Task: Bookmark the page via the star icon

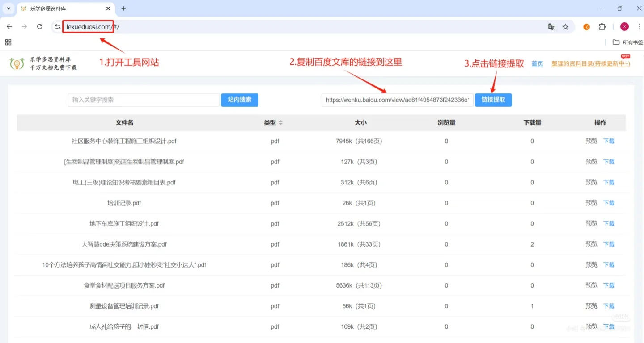Action: (x=566, y=27)
